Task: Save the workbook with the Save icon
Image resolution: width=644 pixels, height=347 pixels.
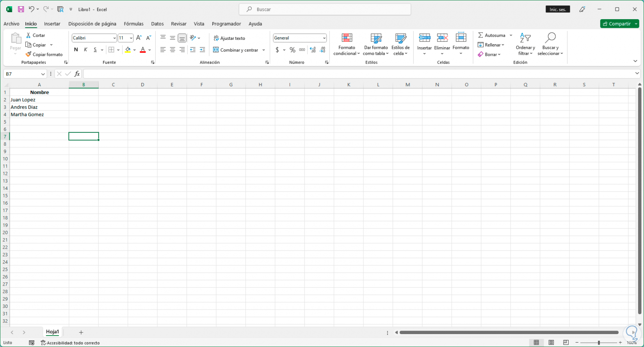Action: 21,9
